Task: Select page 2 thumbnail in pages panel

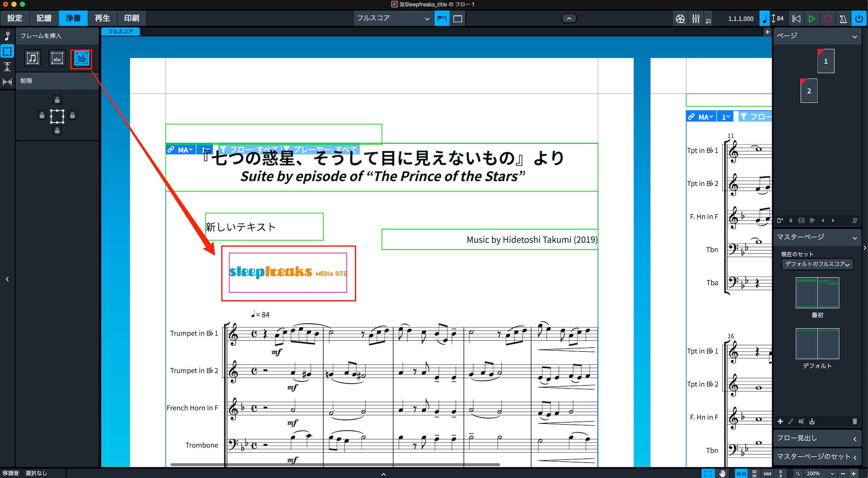Action: pyautogui.click(x=809, y=91)
